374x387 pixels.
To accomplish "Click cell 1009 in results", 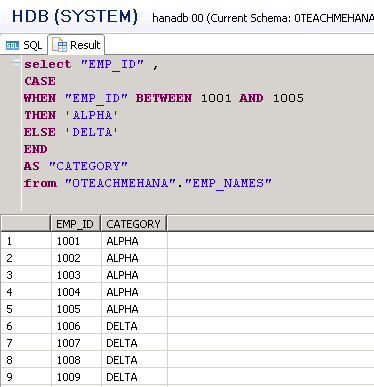I will 76,377.
